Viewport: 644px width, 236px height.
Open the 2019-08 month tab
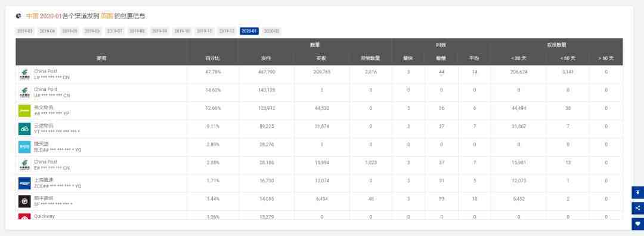pyautogui.click(x=137, y=31)
